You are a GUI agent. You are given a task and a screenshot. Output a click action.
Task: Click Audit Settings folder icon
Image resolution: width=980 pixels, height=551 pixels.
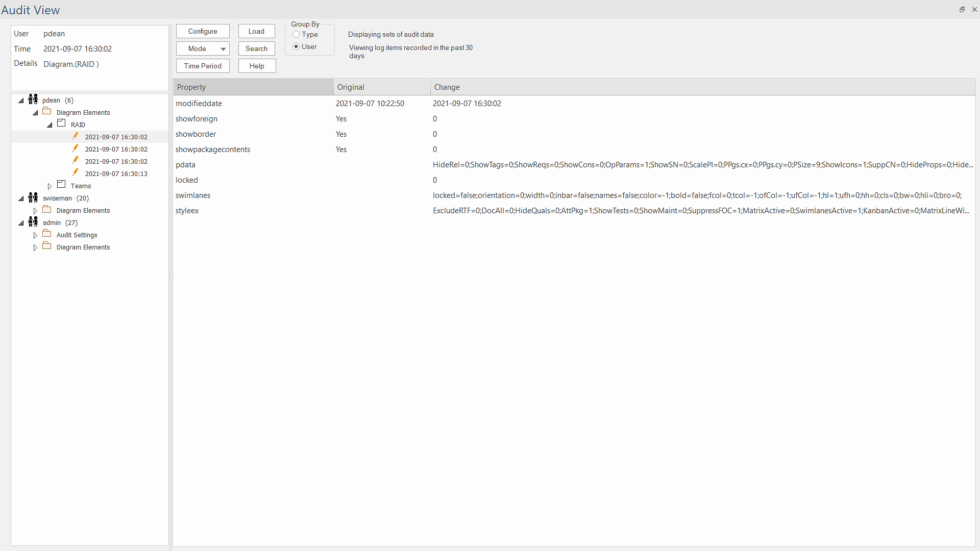pos(47,234)
